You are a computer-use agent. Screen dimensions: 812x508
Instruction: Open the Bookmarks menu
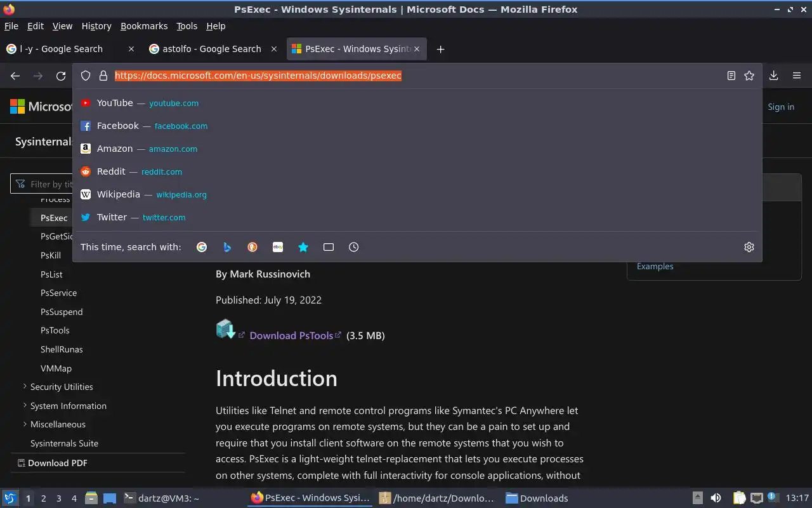144,26
